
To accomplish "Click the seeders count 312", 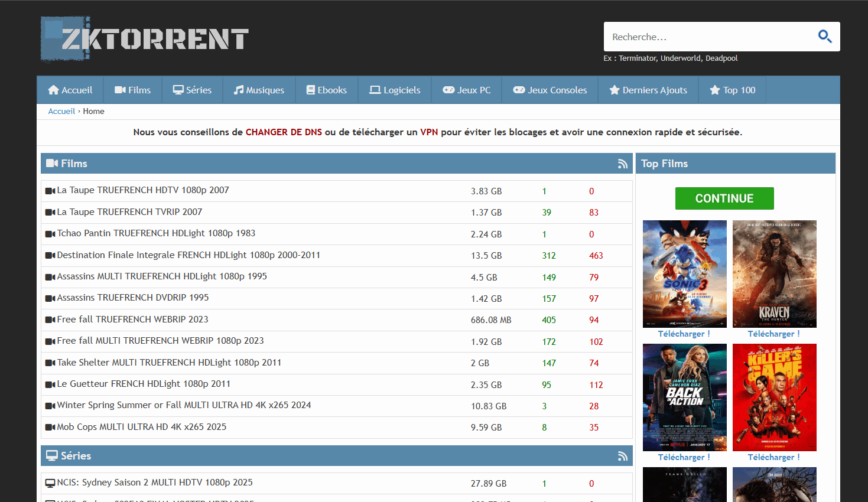I will click(549, 256).
